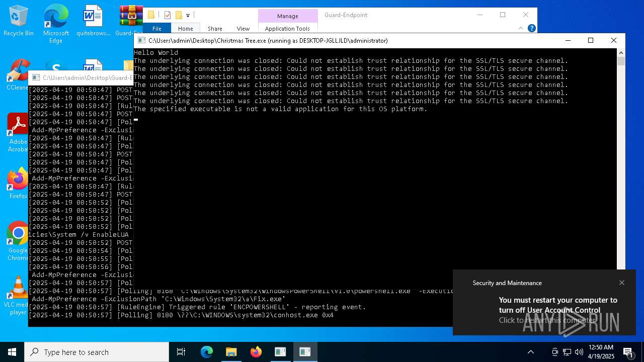
Task: Switch to the Share ribbon tab
Action: tap(215, 29)
